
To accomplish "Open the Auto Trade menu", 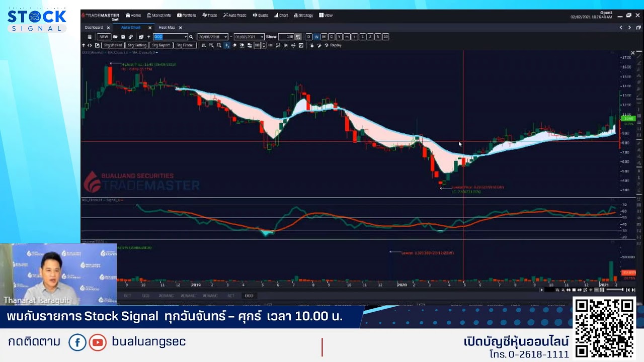I will 235,15.
